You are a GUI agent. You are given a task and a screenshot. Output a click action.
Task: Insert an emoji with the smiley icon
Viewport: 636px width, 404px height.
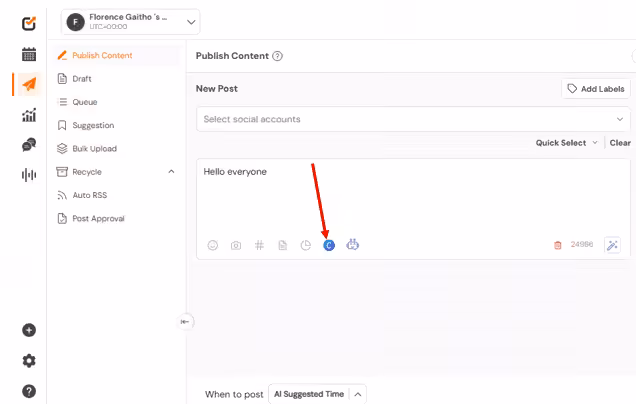(x=213, y=245)
